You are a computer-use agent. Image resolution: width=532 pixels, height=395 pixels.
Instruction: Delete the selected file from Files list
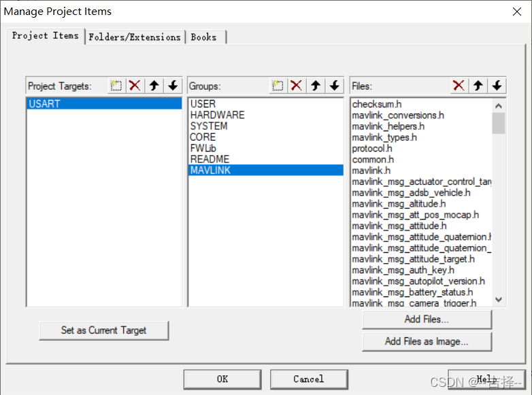tap(459, 86)
